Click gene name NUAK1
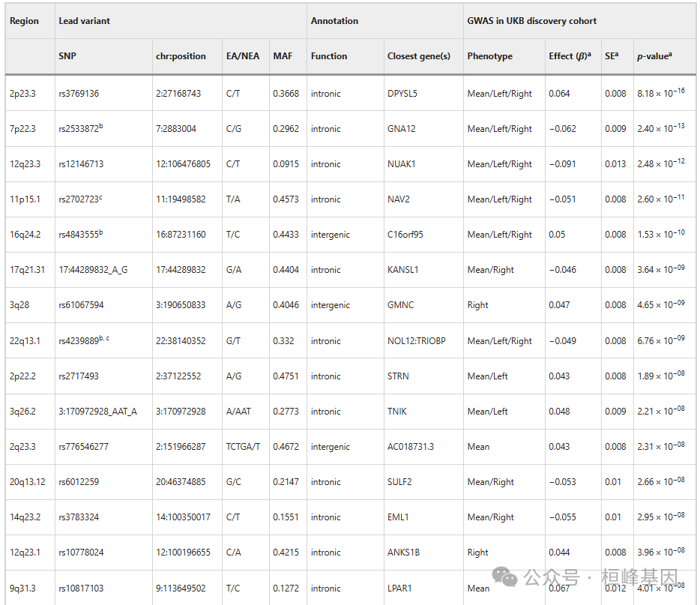The image size is (700, 605). tap(402, 164)
